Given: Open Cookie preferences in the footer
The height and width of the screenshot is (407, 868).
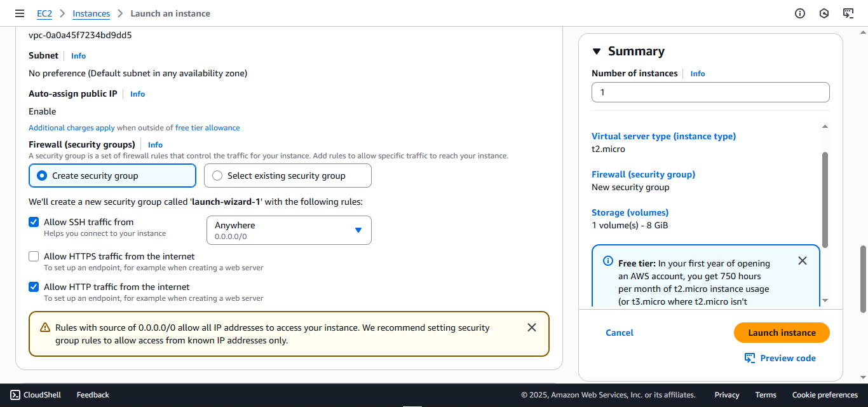Looking at the screenshot, I should [824, 394].
